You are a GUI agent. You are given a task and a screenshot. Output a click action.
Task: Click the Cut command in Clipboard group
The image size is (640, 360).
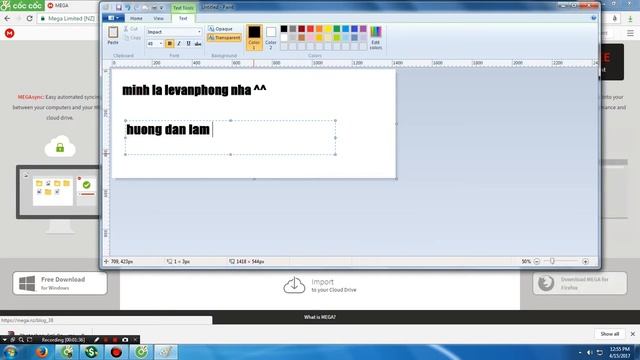click(131, 29)
